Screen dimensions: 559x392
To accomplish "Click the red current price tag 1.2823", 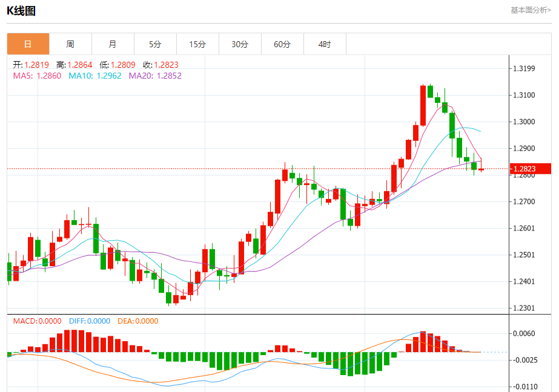I will [531, 169].
